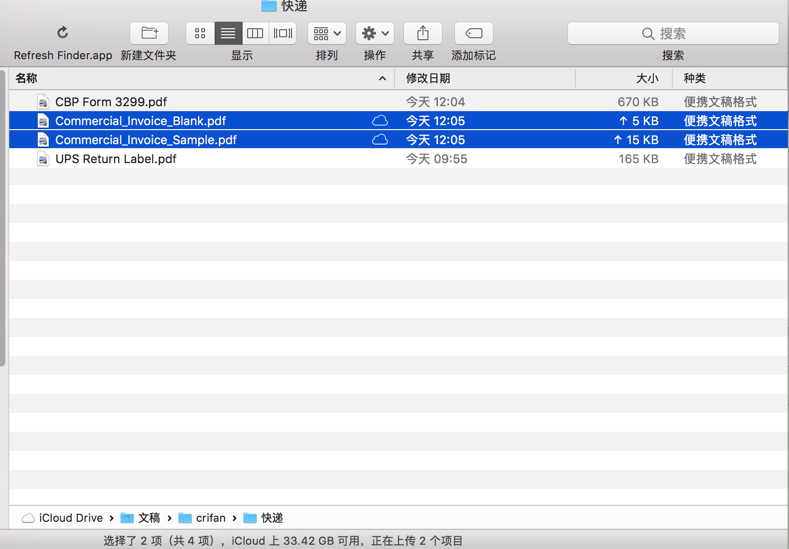
Task: Click the PDF icon of CBP Form 3299.pdf
Action: [x=43, y=102]
